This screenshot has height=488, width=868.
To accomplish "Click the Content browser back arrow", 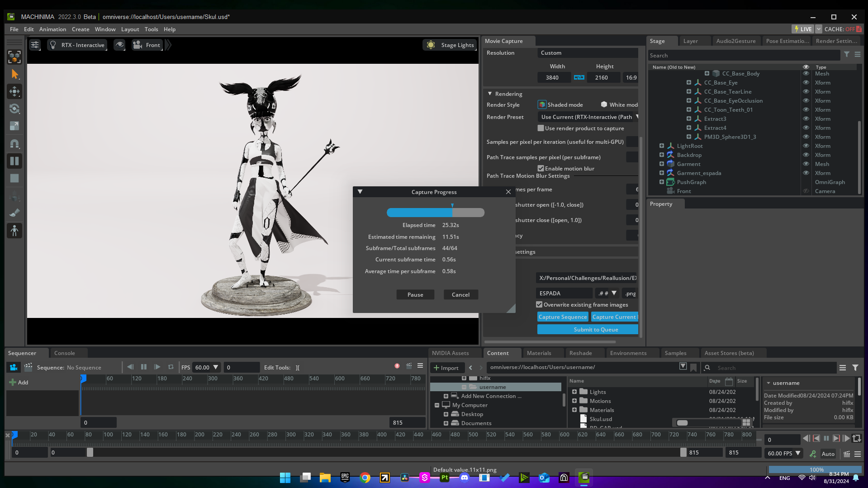I will click(471, 368).
